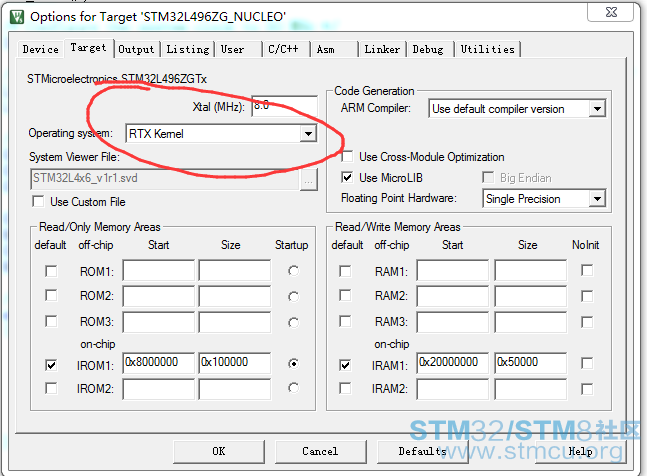
Task: Click the IRAM1 Size field 0x50000
Action: click(531, 363)
